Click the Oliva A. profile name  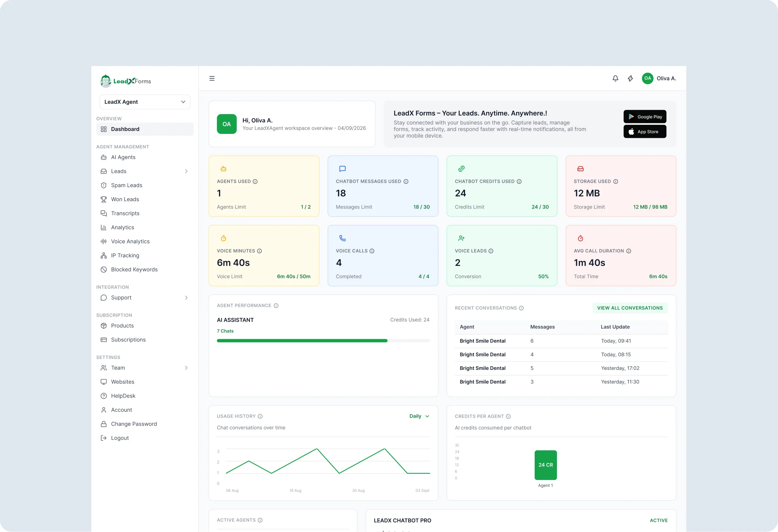click(x=666, y=79)
